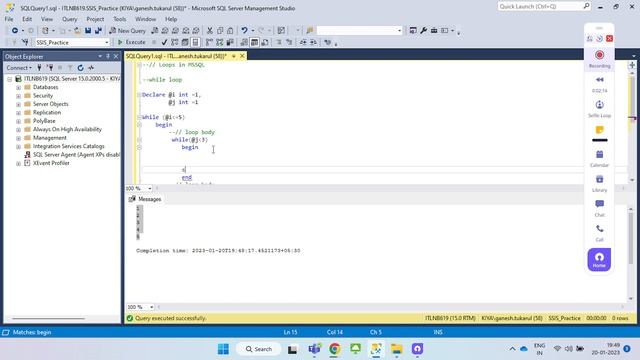Screen dimensions: 640x360
Task: Open the Window menu
Action: coord(145,19)
